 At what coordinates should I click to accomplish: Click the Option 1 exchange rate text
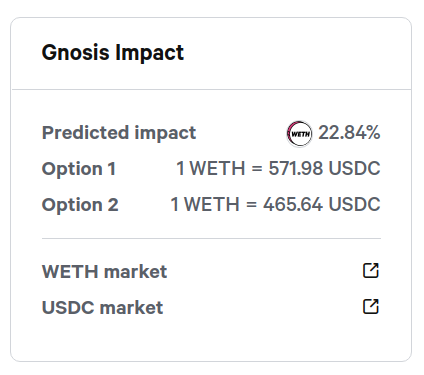click(278, 168)
